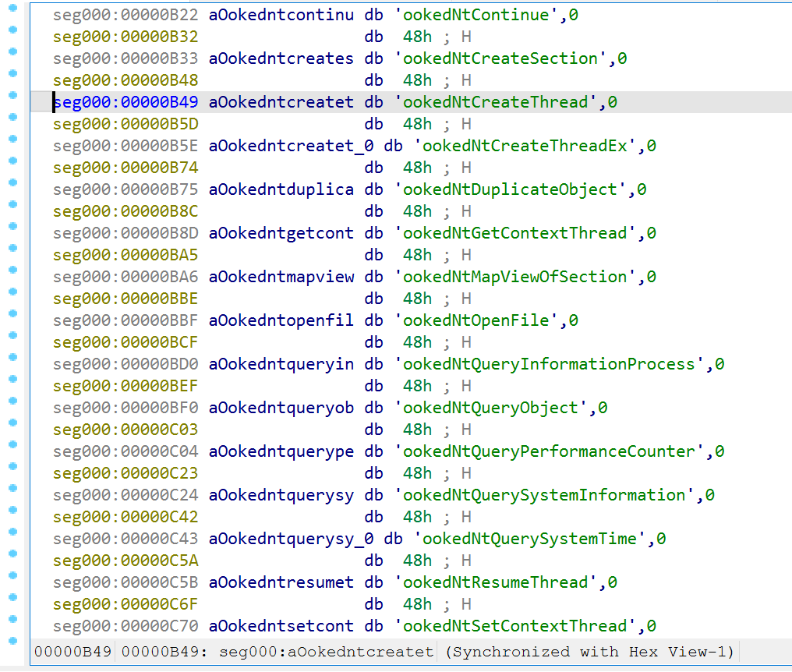The width and height of the screenshot is (792, 672).
Task: Select string 'ookedNtResumeThread'
Action: (x=496, y=582)
